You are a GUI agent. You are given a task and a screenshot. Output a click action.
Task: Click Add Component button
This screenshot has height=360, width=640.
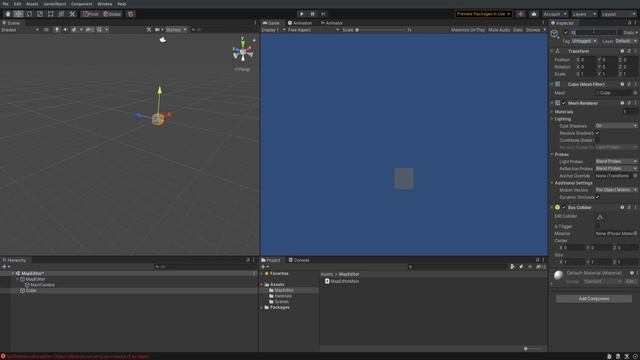point(594,299)
